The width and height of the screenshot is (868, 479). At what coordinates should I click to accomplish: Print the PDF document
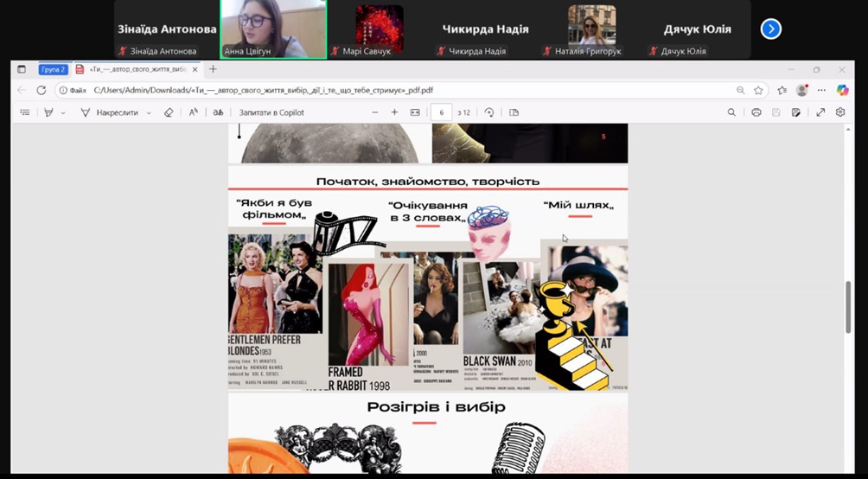pos(756,112)
